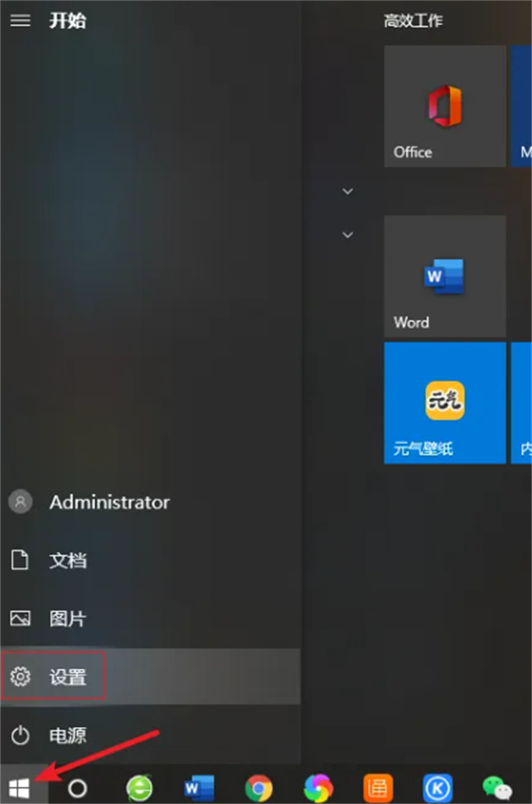
Task: Click the Settings gear icon
Action: click(20, 677)
